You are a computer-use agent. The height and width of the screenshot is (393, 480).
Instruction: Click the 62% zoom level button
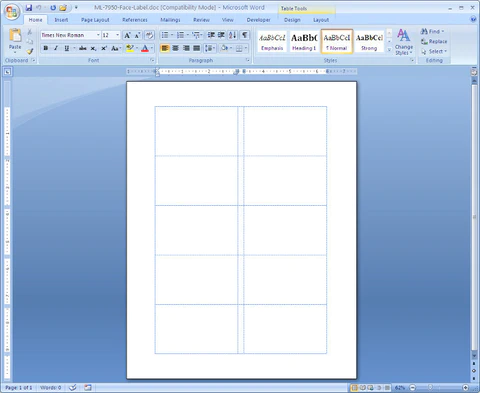(400, 388)
